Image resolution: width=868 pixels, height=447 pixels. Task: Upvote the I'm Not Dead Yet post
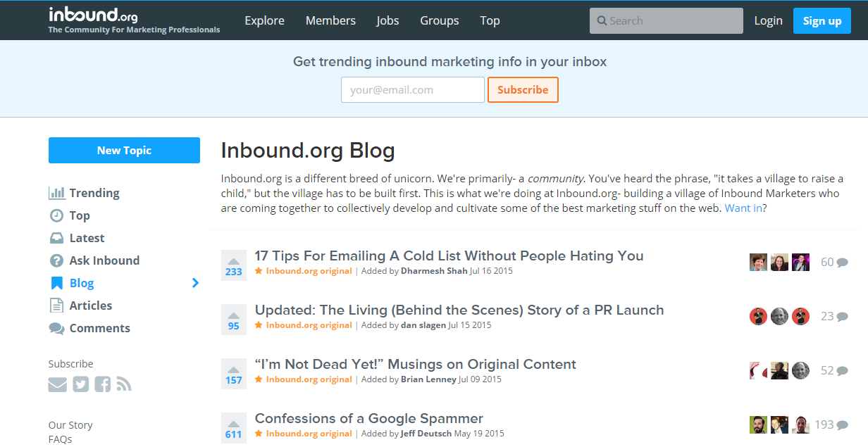point(234,374)
